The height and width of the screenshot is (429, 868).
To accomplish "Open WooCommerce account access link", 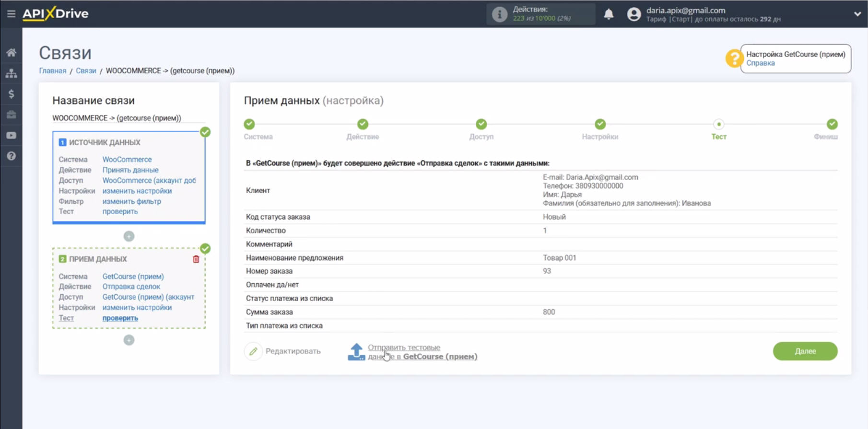I will coord(149,181).
